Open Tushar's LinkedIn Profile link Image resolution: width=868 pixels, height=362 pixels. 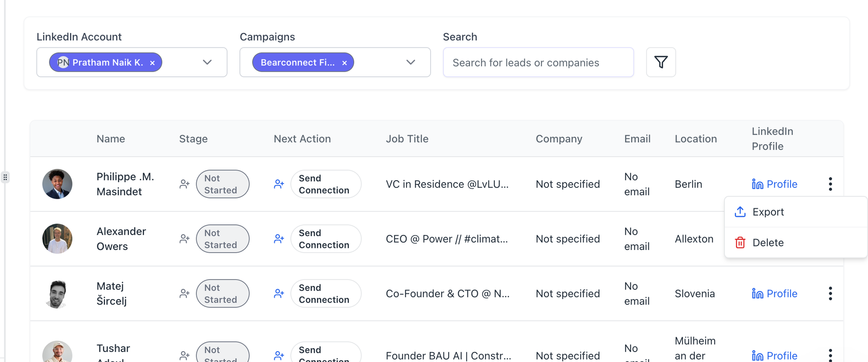coord(775,355)
